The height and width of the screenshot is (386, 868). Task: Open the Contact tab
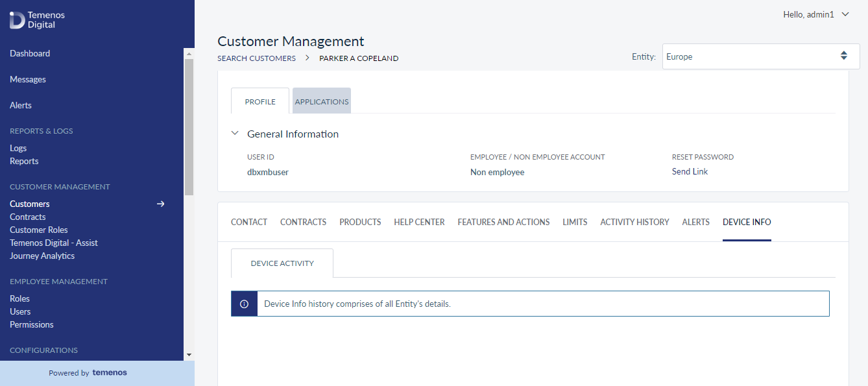coord(249,222)
